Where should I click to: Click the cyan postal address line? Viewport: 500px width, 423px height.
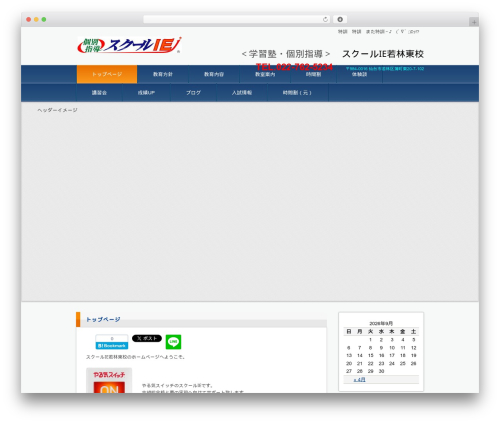click(385, 69)
